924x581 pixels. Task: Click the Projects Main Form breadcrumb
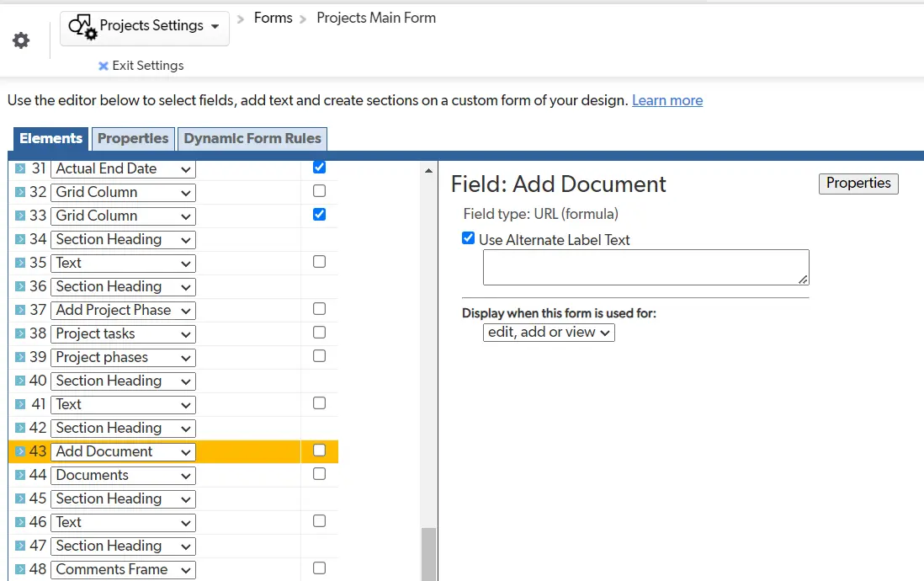376,19
